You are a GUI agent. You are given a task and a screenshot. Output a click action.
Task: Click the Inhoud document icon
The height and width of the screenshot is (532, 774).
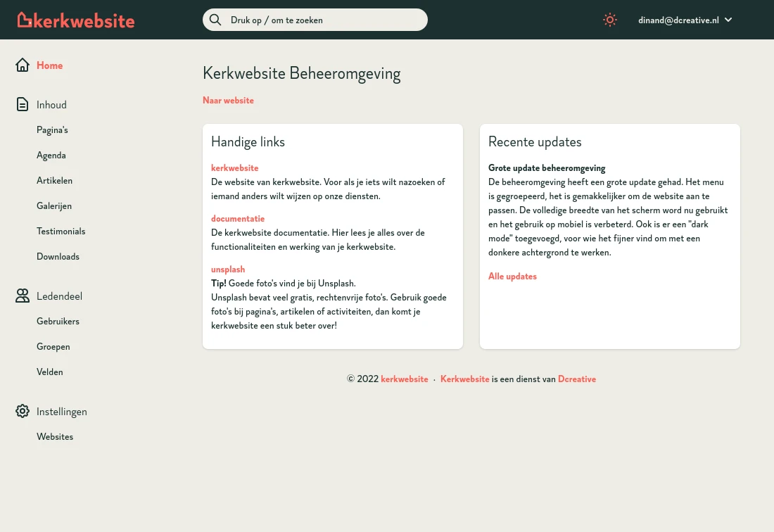[23, 105]
